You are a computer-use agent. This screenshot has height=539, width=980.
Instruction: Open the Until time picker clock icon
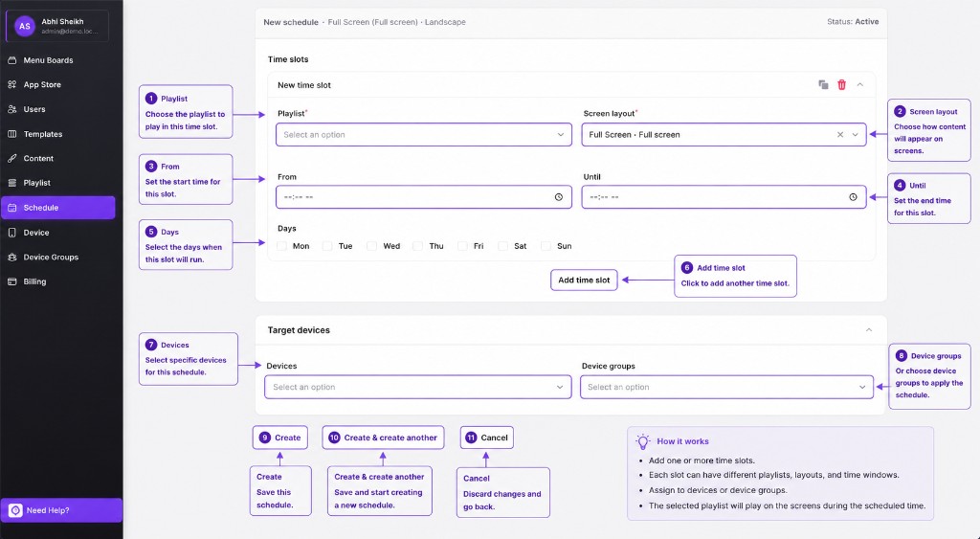pyautogui.click(x=853, y=197)
